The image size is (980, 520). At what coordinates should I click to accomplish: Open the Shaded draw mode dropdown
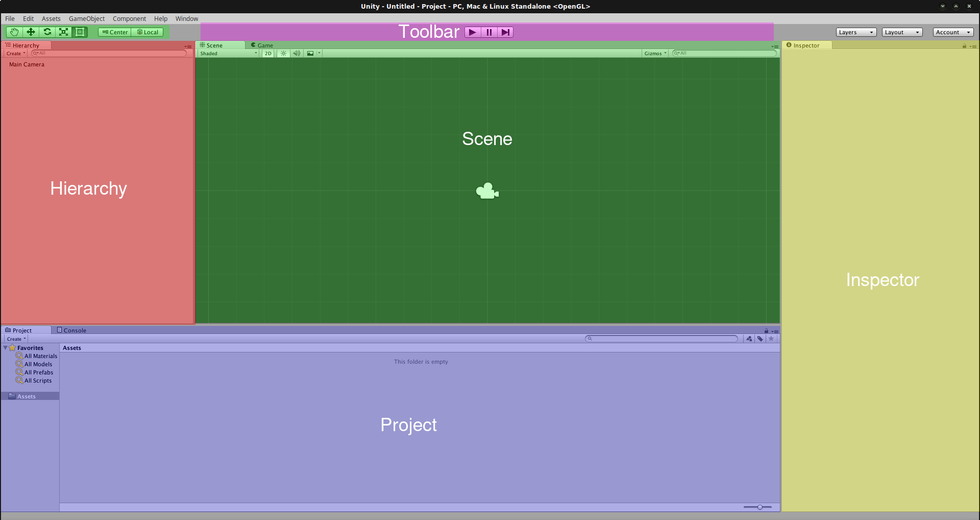click(x=227, y=53)
